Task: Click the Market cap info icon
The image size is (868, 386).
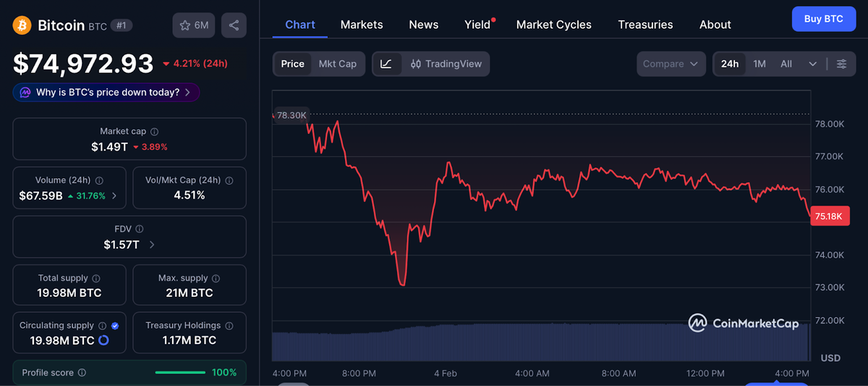Action: [x=154, y=132]
